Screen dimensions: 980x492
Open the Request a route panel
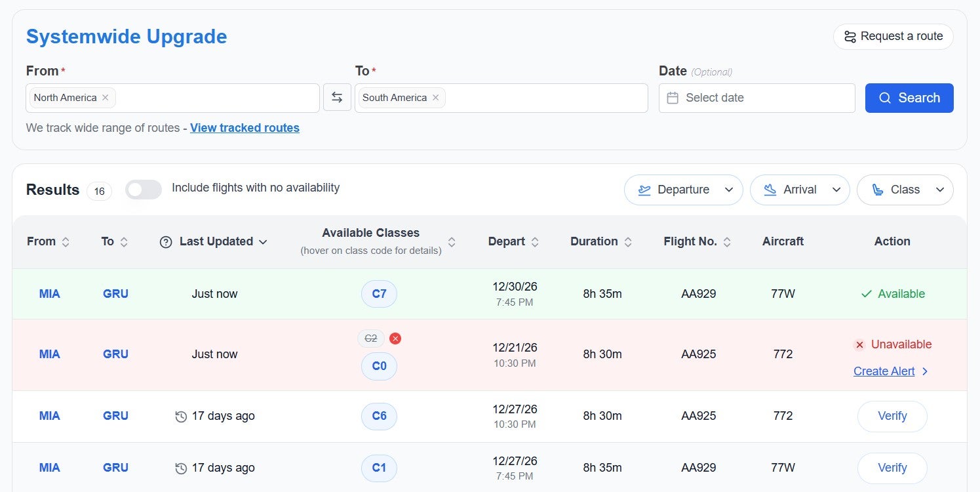point(893,36)
